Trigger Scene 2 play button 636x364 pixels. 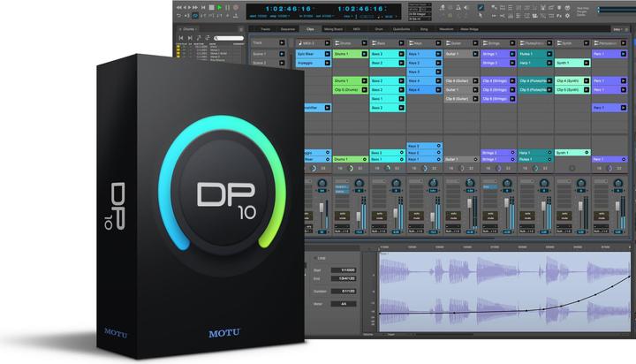pos(282,63)
